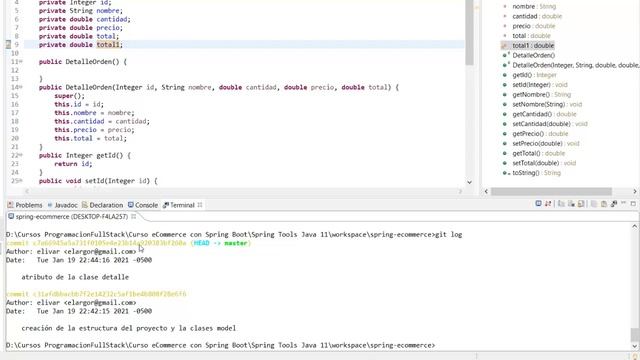Select nombre : String in the Outline

click(x=534, y=7)
